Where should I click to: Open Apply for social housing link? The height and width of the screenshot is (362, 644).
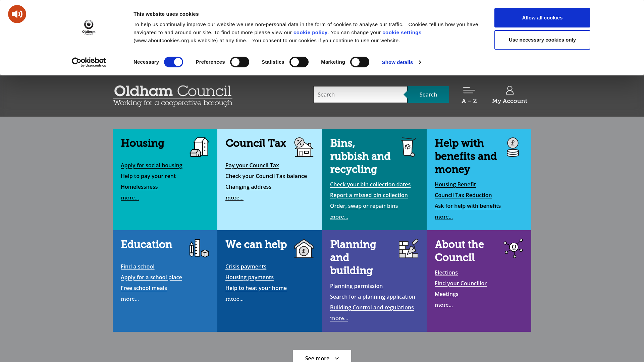tap(152, 166)
